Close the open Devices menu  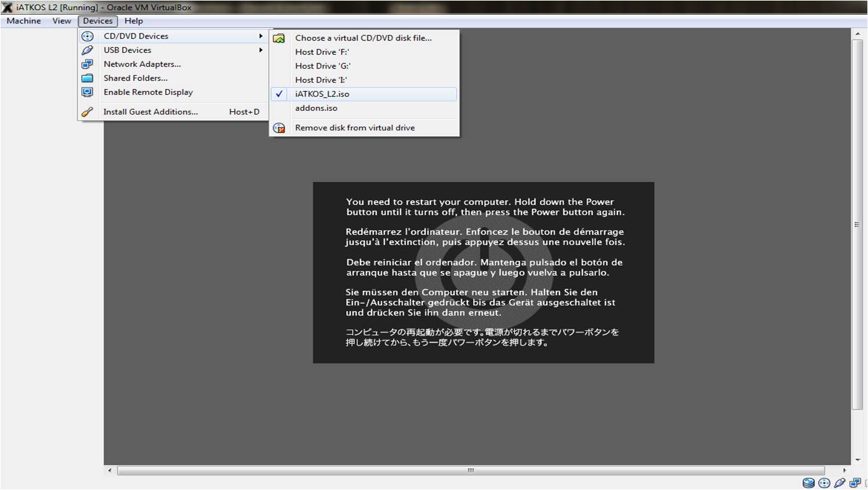tap(98, 21)
